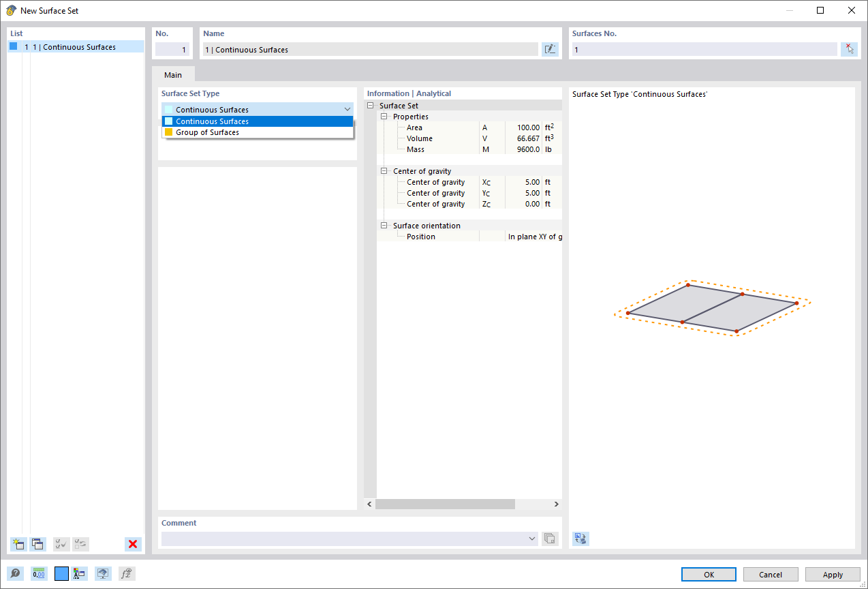Open the Comment dropdown
Viewport: 868px width, 589px height.
click(x=532, y=538)
